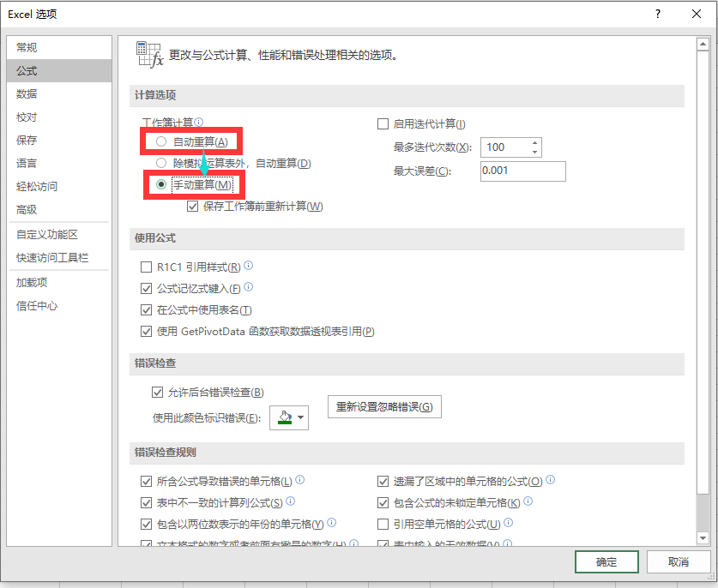The image size is (718, 588).
Task: Toggle 允许后台错误检查 checkbox
Action: [157, 393]
